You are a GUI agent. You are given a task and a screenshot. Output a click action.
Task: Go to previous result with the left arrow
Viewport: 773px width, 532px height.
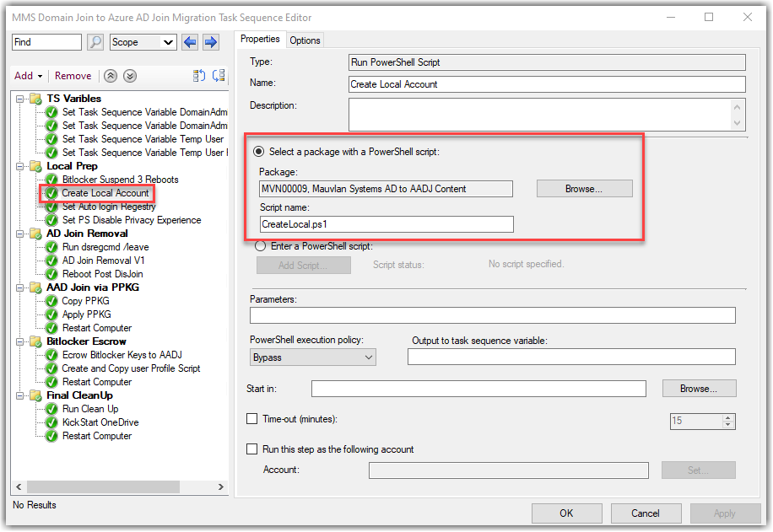(x=190, y=42)
